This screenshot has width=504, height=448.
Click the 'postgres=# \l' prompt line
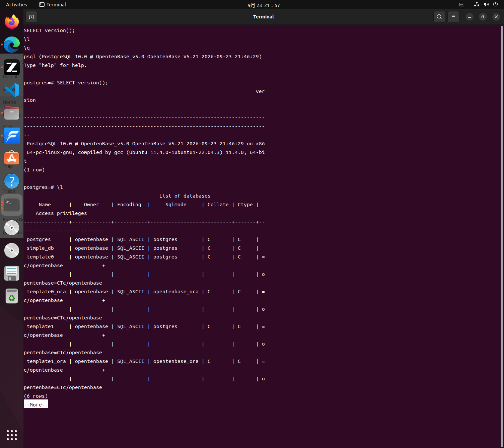[x=43, y=187]
